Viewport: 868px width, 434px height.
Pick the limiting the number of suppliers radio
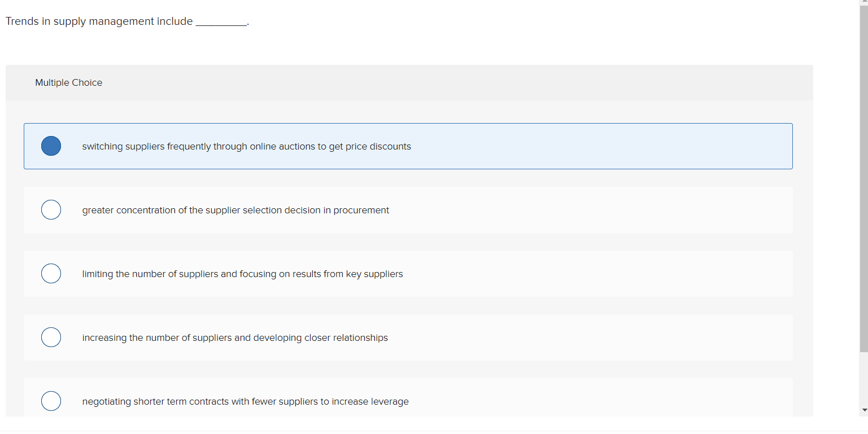(51, 274)
